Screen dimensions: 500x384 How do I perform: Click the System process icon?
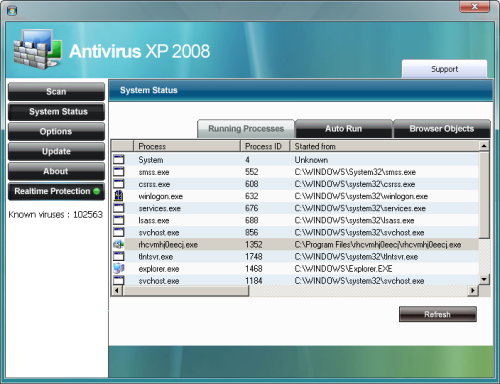(x=118, y=159)
